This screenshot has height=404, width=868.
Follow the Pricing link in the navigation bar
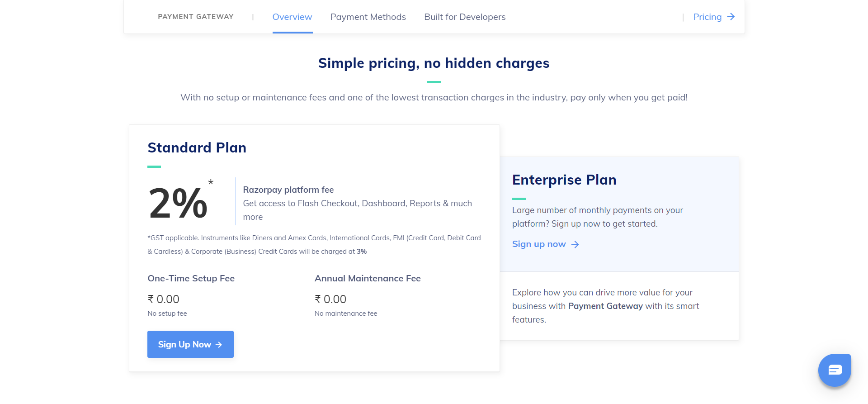click(707, 17)
